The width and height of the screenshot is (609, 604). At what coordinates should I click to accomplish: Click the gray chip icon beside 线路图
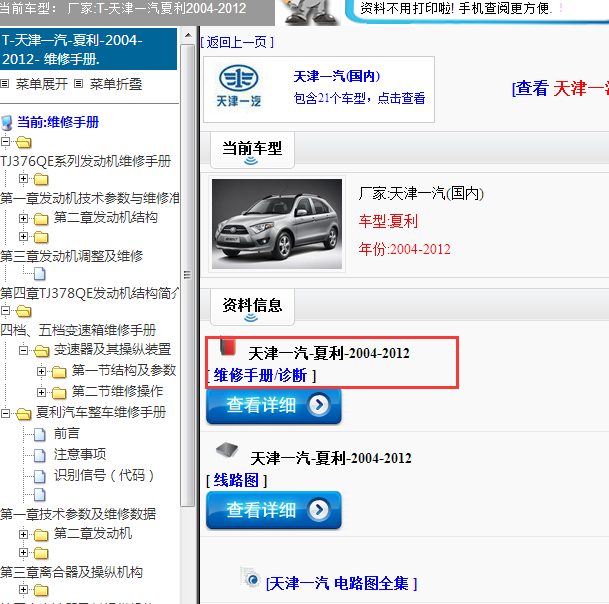tap(227, 450)
